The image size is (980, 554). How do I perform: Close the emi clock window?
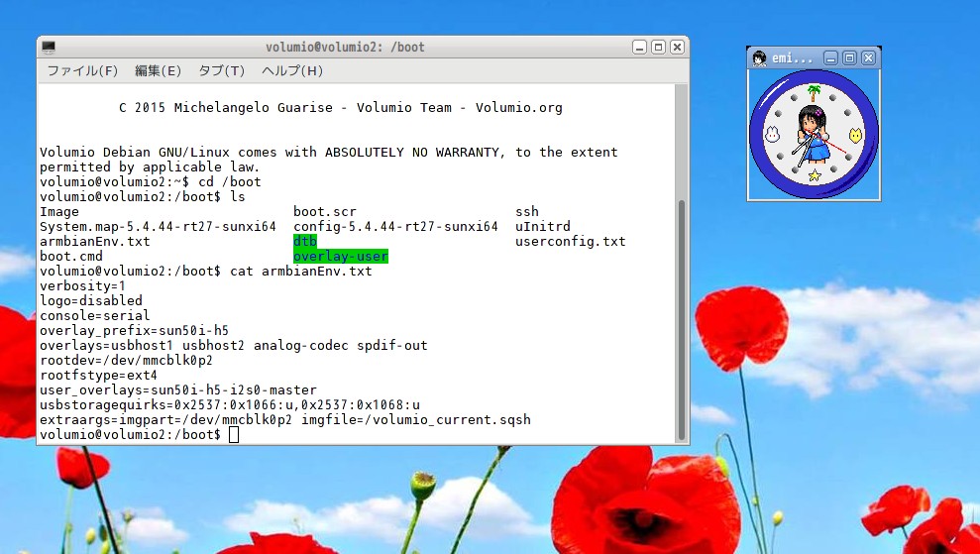tap(868, 58)
